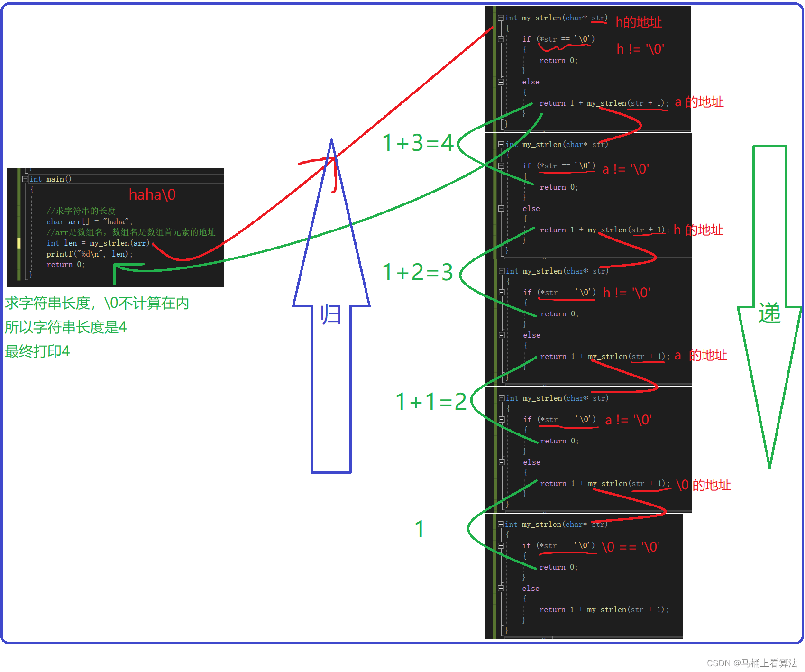
Task: Select the green 1+3=4 result text
Action: coord(418,143)
